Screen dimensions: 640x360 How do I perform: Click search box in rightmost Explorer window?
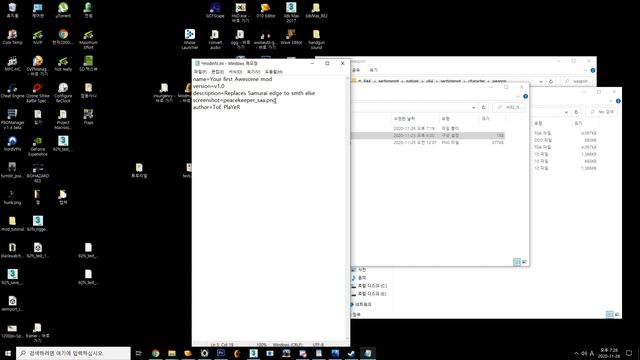[x=602, y=112]
